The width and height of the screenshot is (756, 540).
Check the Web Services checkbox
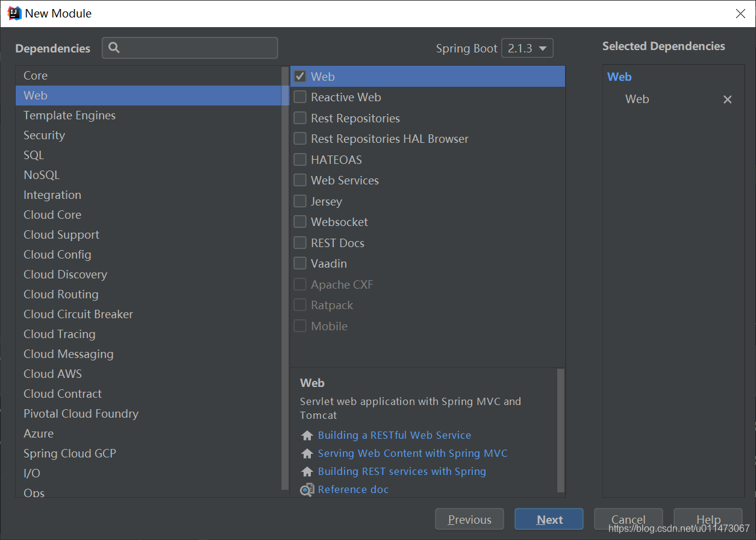(300, 180)
